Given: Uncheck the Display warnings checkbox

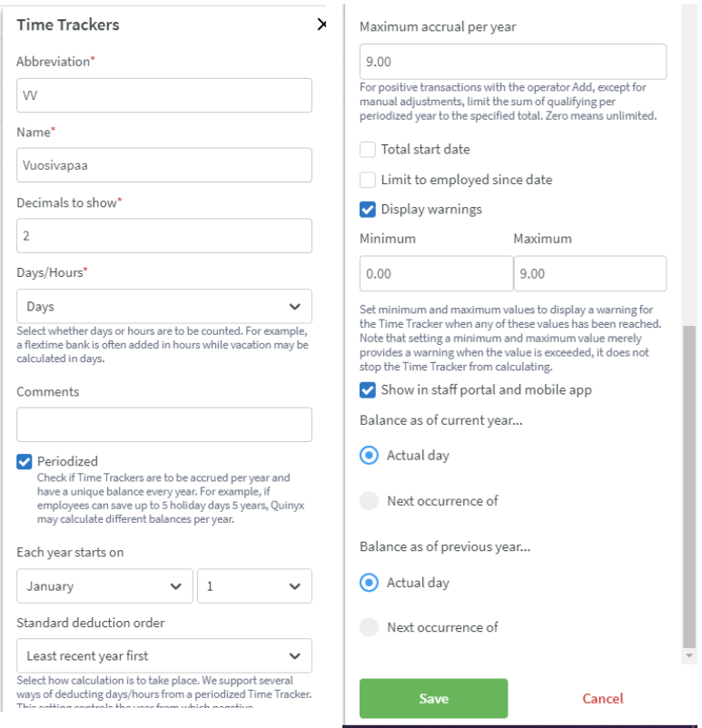Looking at the screenshot, I should point(368,210).
